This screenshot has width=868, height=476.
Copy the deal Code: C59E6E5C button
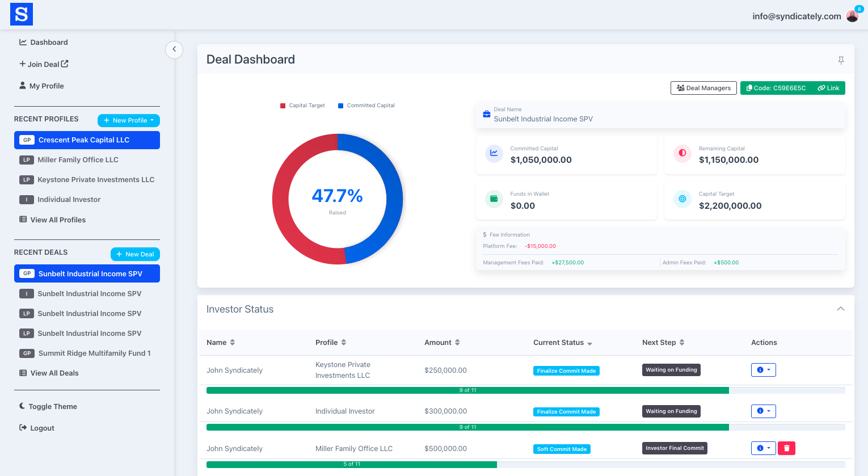pyautogui.click(x=776, y=88)
